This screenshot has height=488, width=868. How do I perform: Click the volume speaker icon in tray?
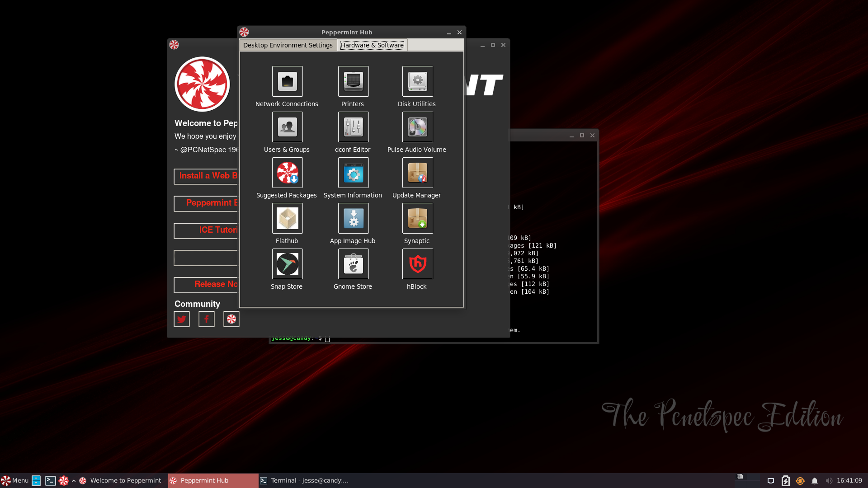(829, 481)
